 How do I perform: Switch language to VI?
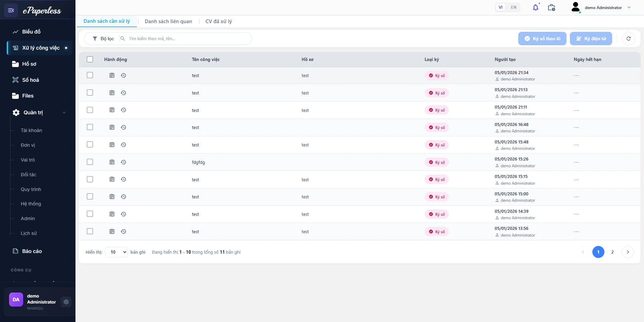tap(500, 7)
